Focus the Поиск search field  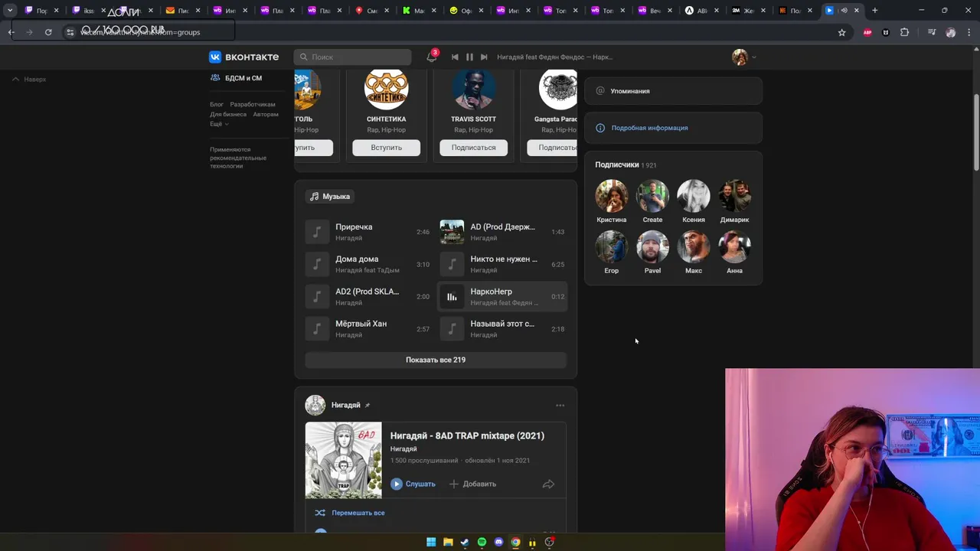352,57
